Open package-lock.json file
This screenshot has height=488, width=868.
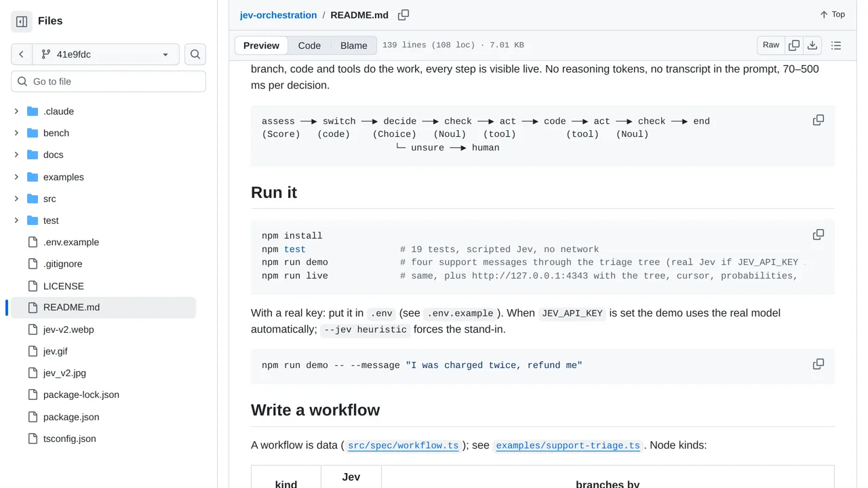click(81, 394)
